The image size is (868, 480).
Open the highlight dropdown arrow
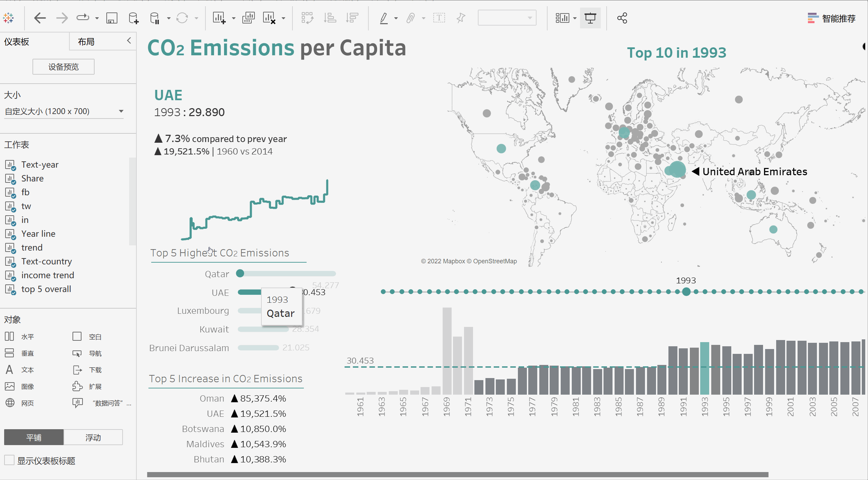(x=396, y=18)
